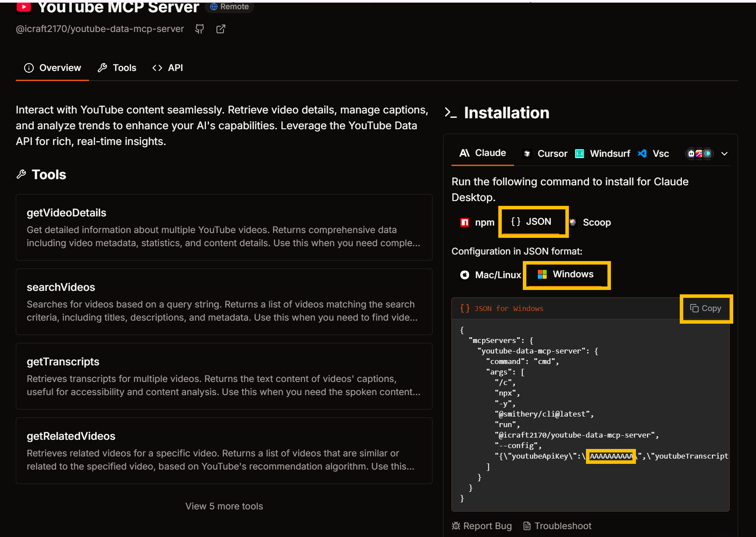Select the Windsurf client tab
Image resolution: width=756 pixels, height=537 pixels.
pos(603,154)
